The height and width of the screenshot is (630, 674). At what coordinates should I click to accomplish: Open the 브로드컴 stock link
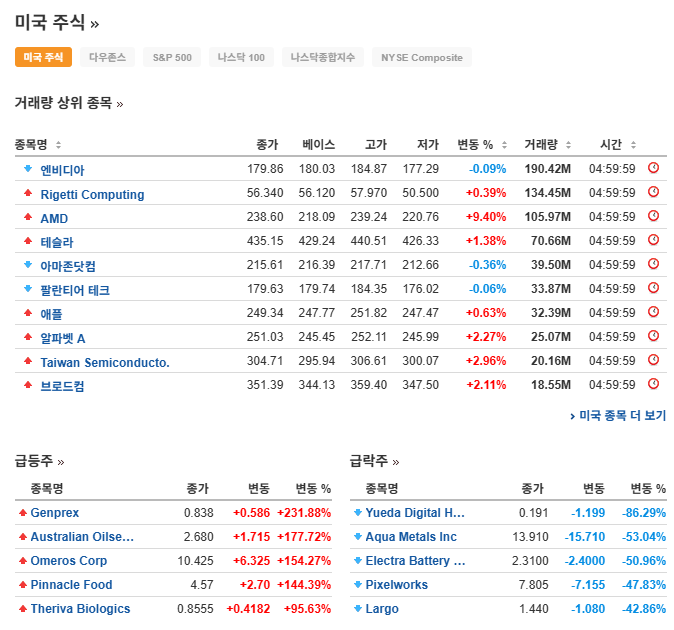62,386
